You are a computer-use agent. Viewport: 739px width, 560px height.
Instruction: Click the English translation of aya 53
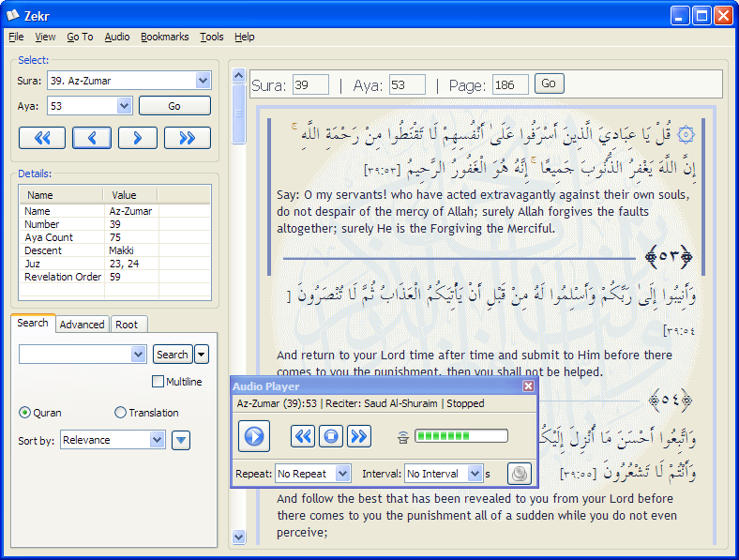click(x=483, y=212)
